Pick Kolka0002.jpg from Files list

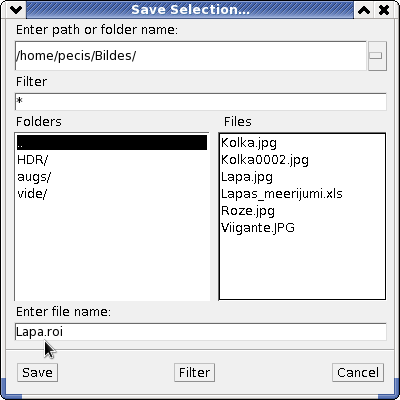pyautogui.click(x=265, y=160)
